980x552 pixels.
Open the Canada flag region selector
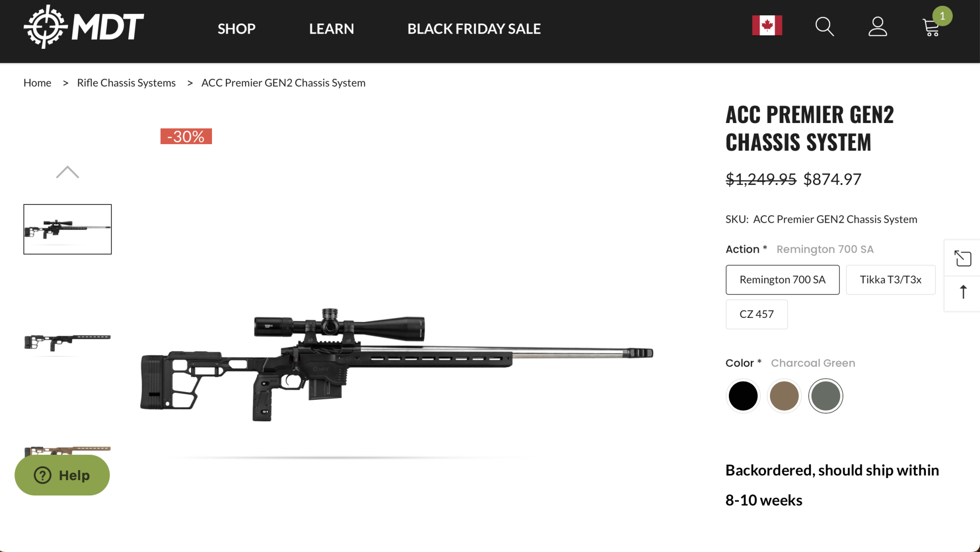(767, 26)
